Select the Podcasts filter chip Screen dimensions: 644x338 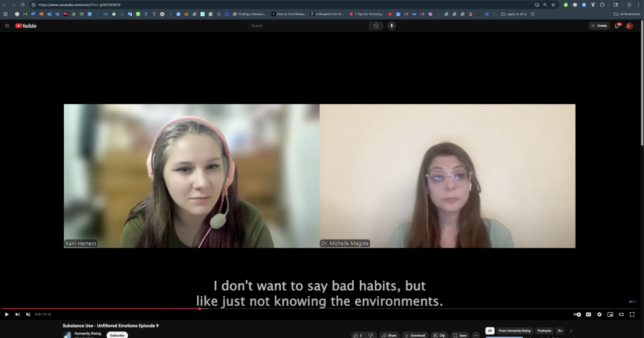click(544, 331)
